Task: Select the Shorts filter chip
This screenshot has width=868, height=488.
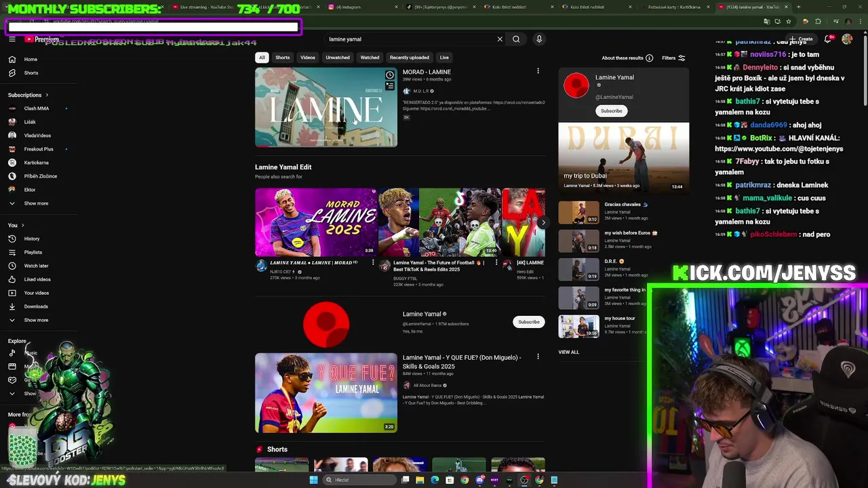Action: pos(283,58)
